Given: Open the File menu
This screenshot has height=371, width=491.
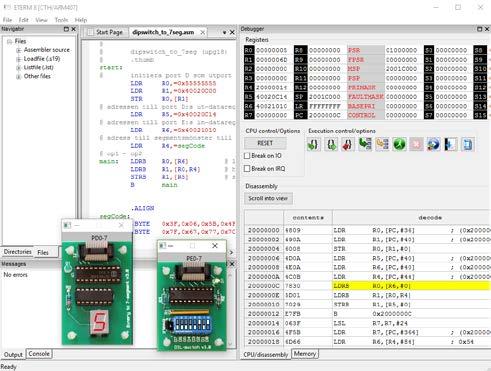Looking at the screenshot, I should click(7, 20).
